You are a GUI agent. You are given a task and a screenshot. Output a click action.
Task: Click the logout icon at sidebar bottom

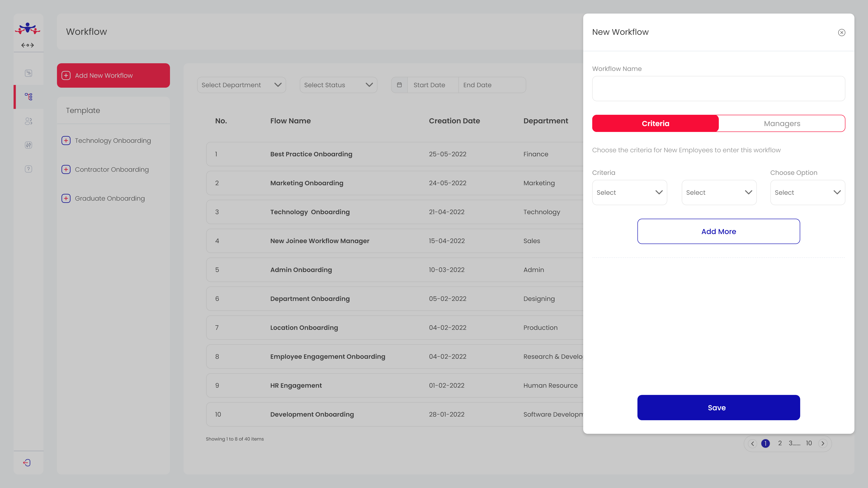[x=27, y=463]
